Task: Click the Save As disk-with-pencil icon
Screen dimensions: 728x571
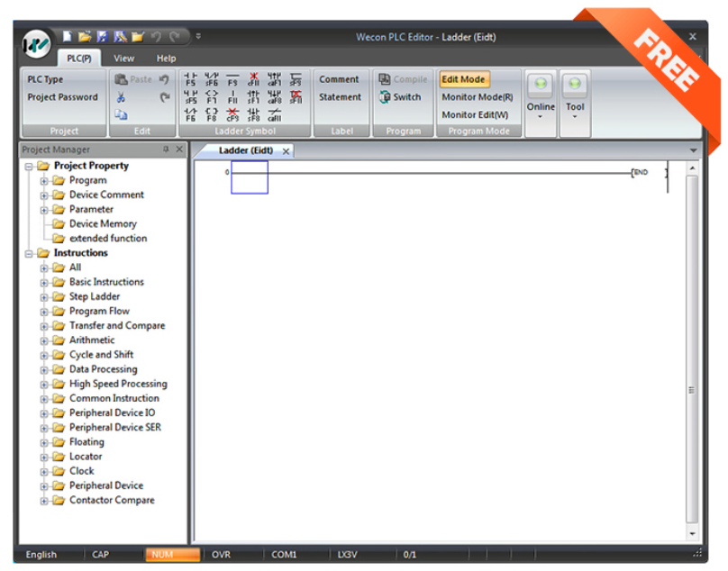Action: coord(120,36)
